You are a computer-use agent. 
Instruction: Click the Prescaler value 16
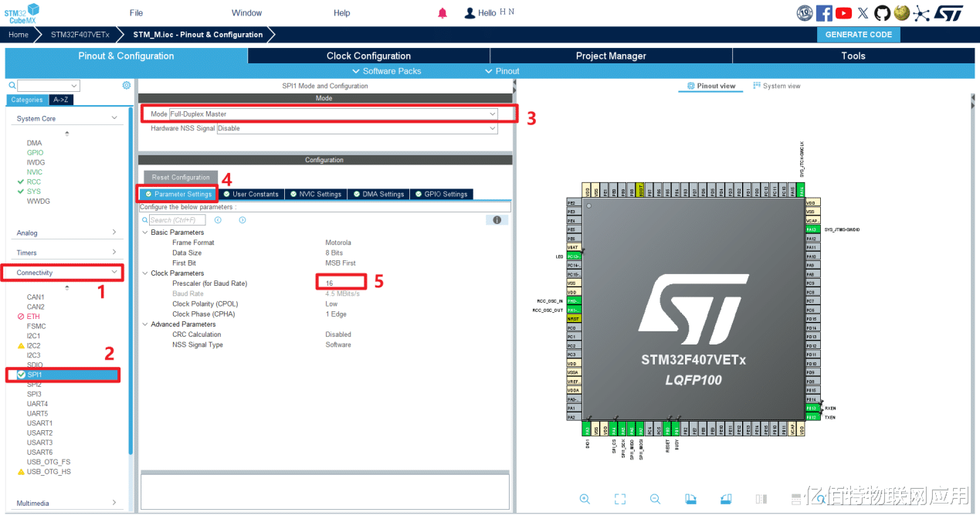[330, 283]
